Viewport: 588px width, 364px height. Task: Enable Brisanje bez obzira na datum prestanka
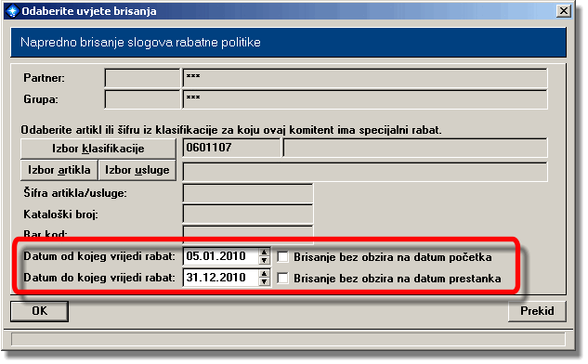(282, 279)
